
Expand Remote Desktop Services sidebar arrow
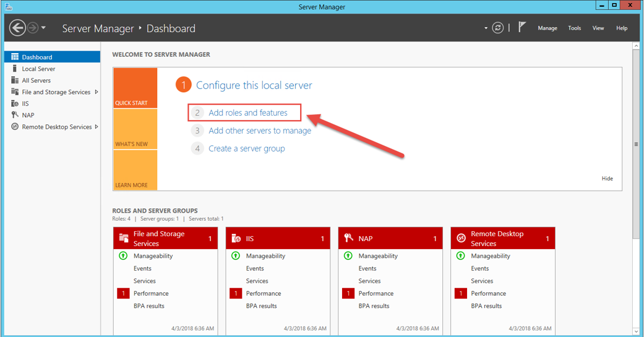[97, 127]
